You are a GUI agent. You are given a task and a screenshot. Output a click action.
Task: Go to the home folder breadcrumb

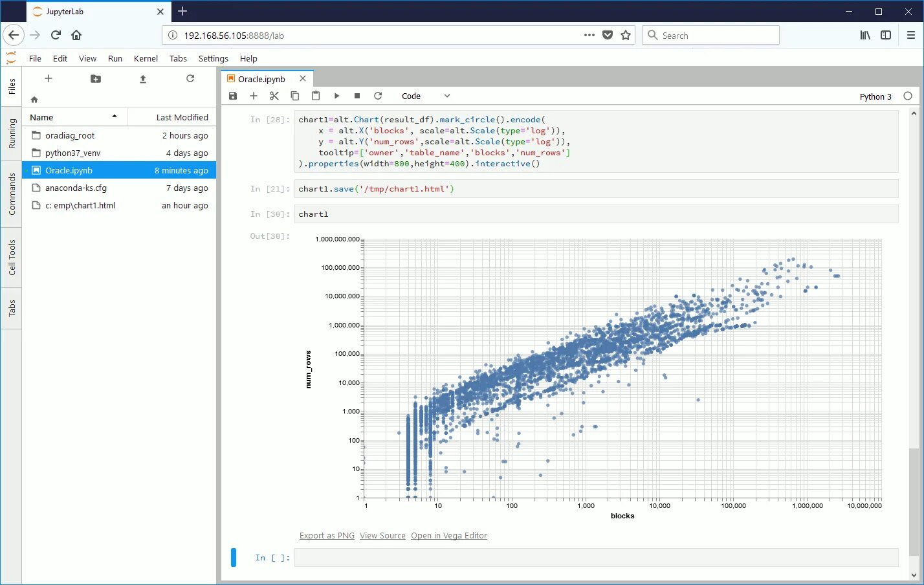click(x=34, y=99)
